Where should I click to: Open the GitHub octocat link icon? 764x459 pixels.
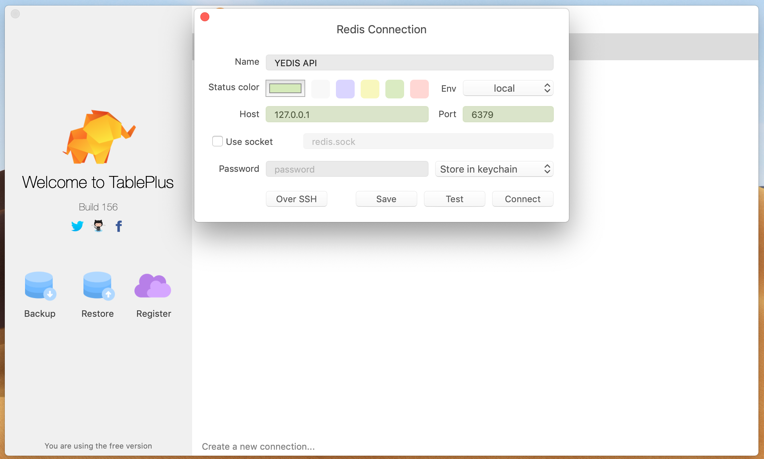pyautogui.click(x=98, y=226)
